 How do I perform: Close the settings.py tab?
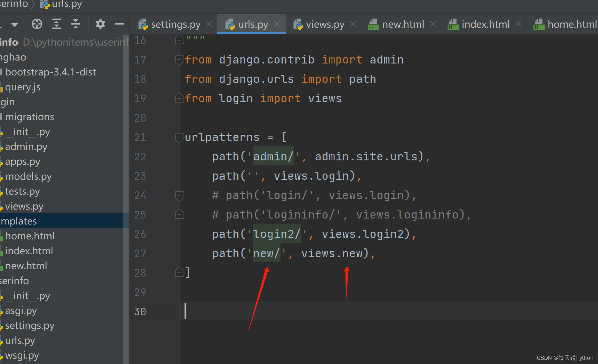pos(209,24)
